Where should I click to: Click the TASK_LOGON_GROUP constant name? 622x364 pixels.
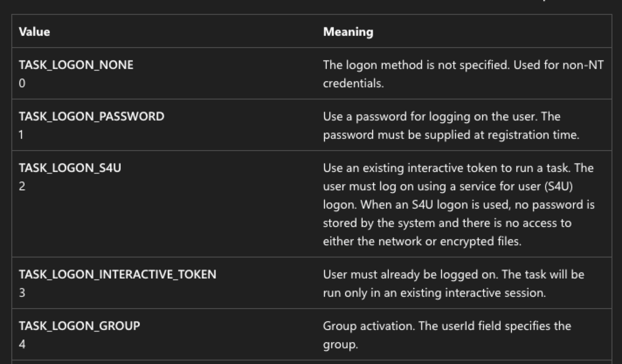(79, 326)
